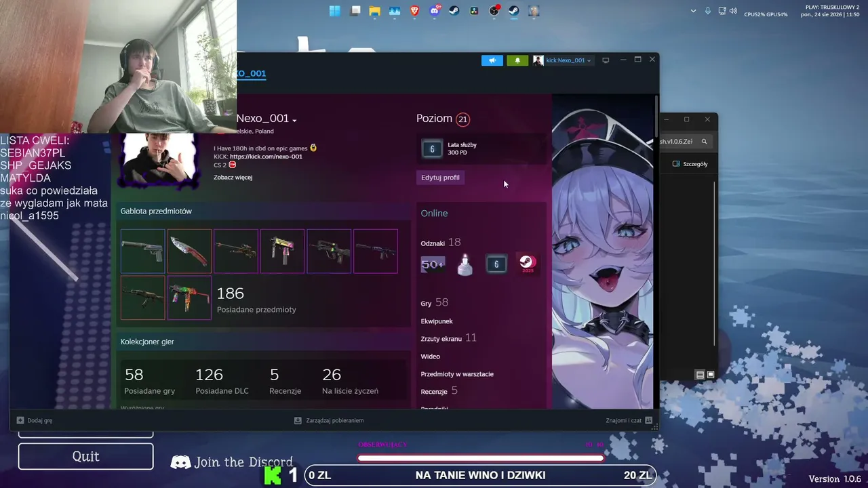Open the kick:Nexo_001 account dropdown
The image size is (868, 488).
point(562,60)
